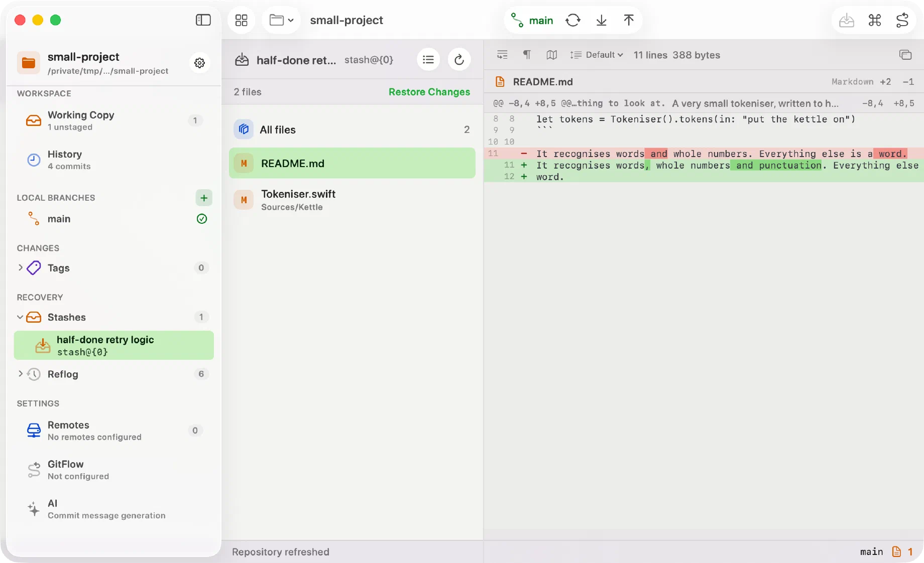This screenshot has height=563, width=924.
Task: Open the repository folder dropdown
Action: click(x=281, y=20)
